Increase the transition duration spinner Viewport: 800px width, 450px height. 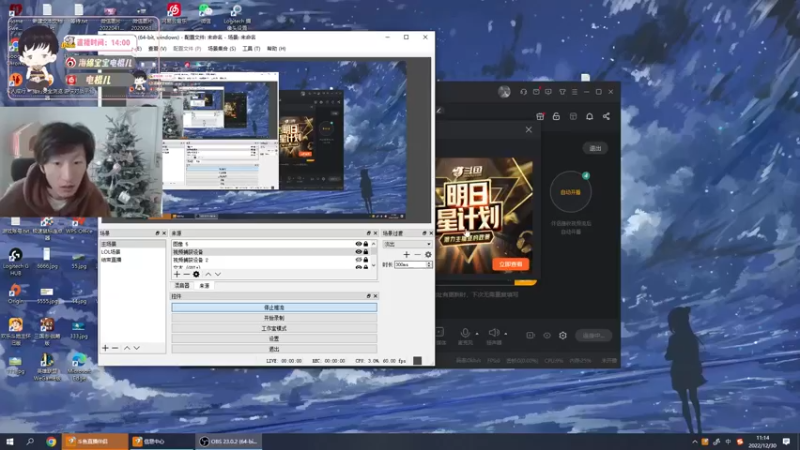[429, 263]
